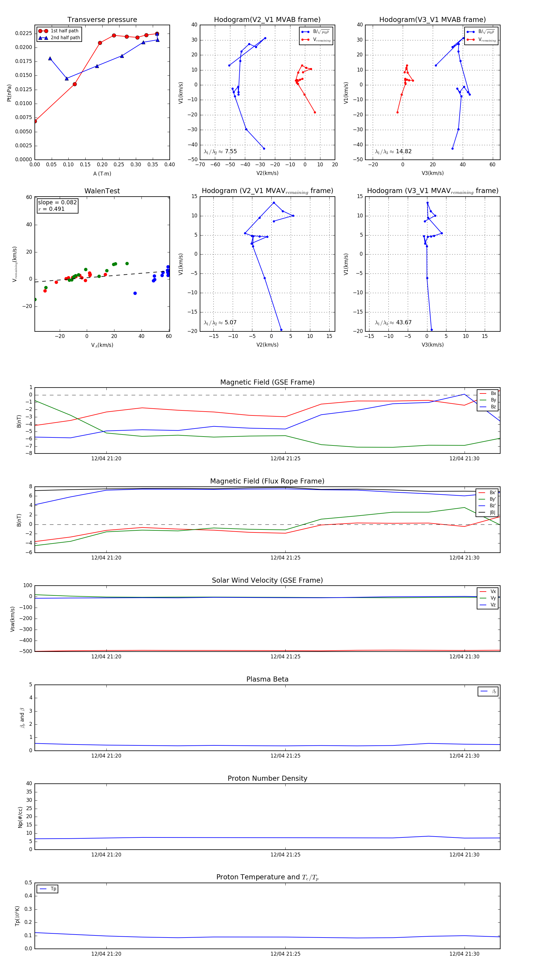
Task: Select the Vy legend entry in solar wind plot
Action: (488, 598)
